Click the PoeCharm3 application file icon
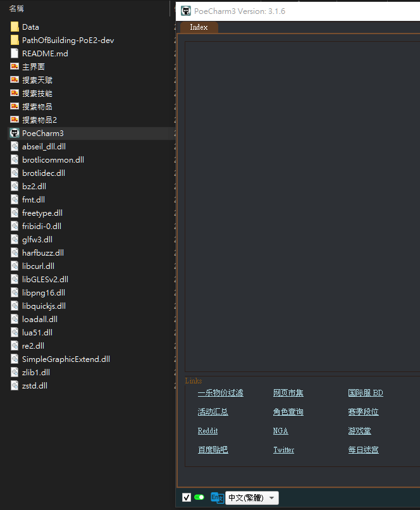Image resolution: width=420 pixels, height=510 pixels. point(15,133)
